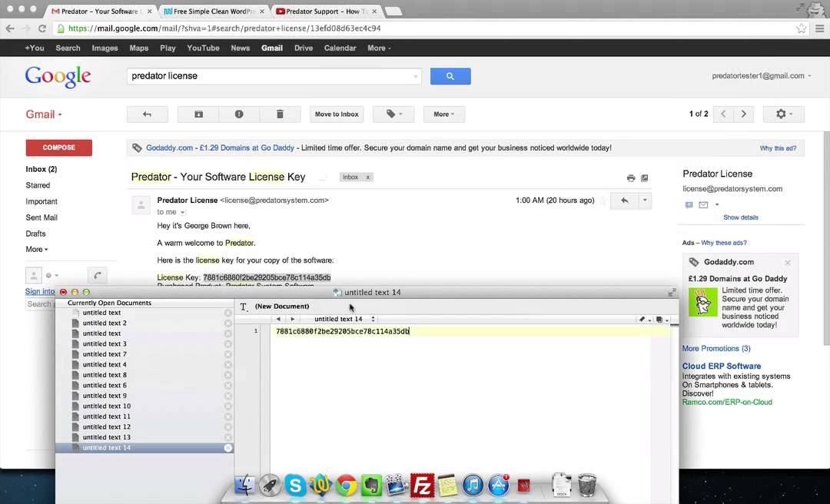The height and width of the screenshot is (504, 830).
Task: Open account menu for predatortester1@gmail.com
Action: [761, 76]
